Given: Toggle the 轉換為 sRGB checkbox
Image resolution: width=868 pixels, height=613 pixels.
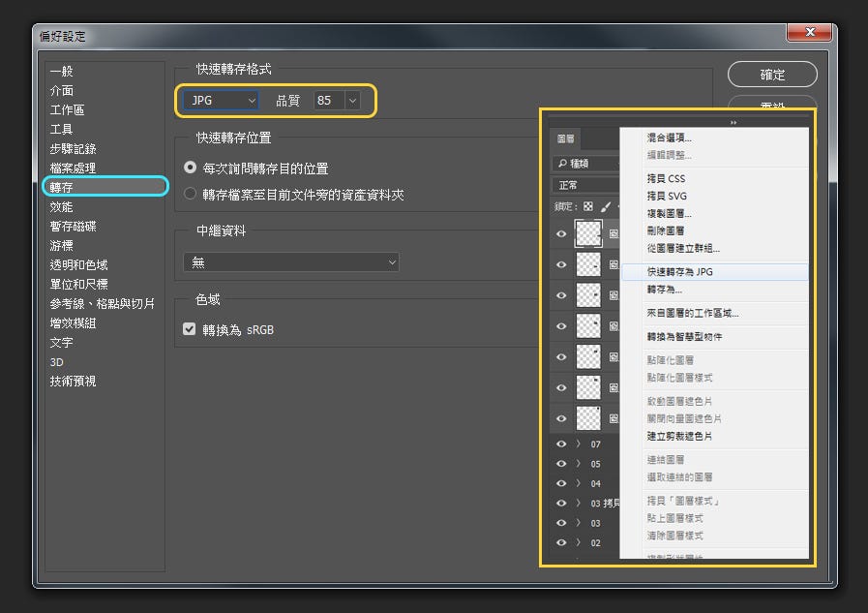Looking at the screenshot, I should click(190, 329).
